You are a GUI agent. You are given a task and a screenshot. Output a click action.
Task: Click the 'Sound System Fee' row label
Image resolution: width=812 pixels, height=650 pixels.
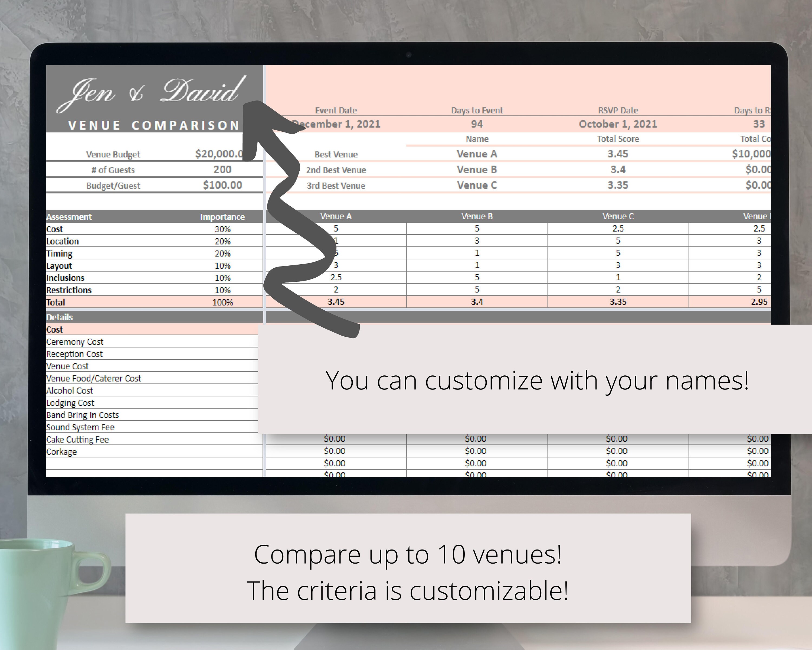[80, 427]
